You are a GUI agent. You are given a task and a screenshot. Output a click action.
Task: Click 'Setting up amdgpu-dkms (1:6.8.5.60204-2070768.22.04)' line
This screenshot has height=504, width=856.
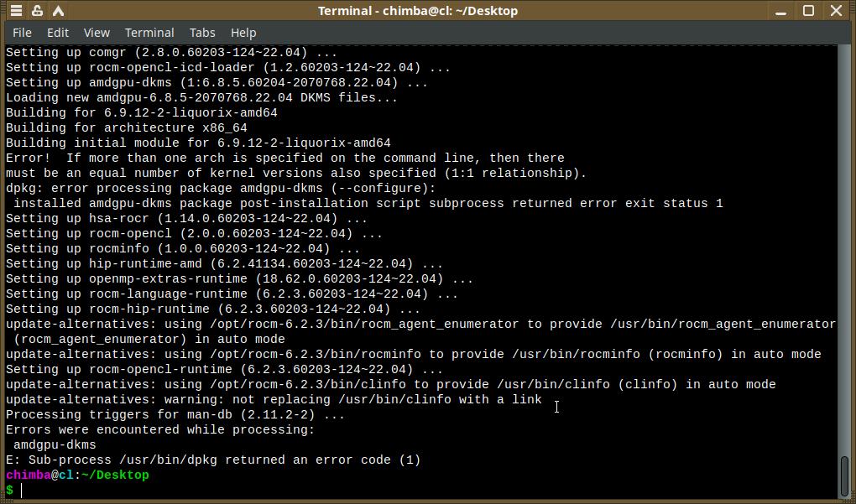(217, 83)
